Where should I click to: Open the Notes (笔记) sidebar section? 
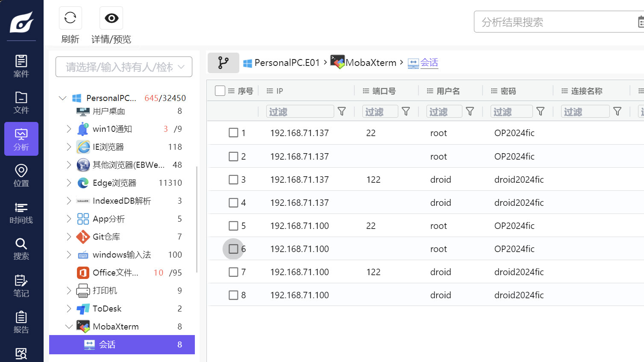[x=21, y=286]
